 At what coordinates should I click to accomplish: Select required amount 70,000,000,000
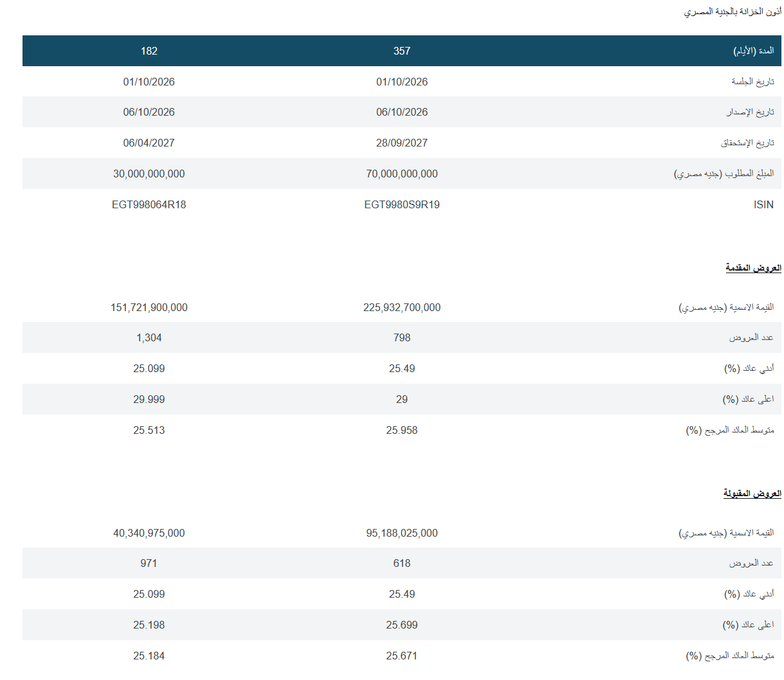[x=402, y=174]
